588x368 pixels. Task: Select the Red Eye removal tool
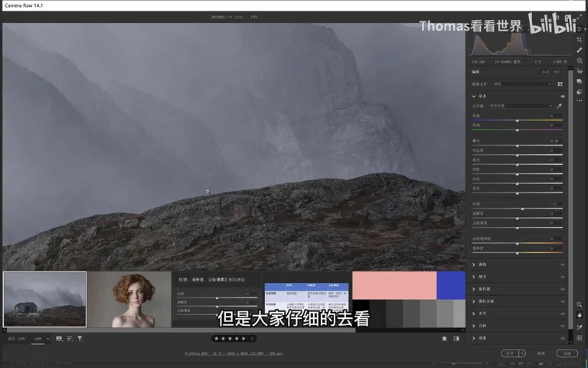coord(580,71)
